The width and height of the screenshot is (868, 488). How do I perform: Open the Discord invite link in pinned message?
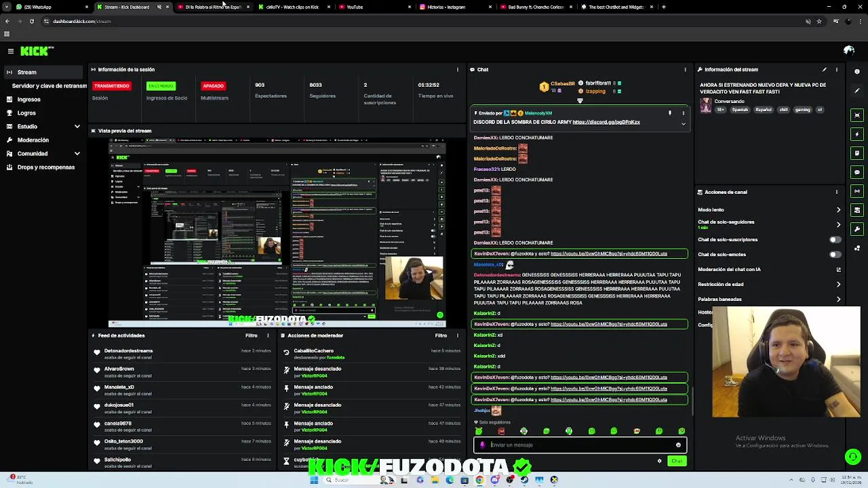[606, 122]
